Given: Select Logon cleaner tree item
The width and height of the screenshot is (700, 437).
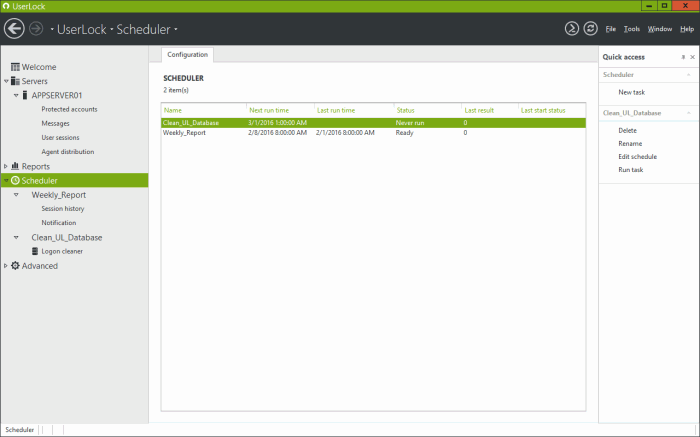Looking at the screenshot, I should point(62,251).
